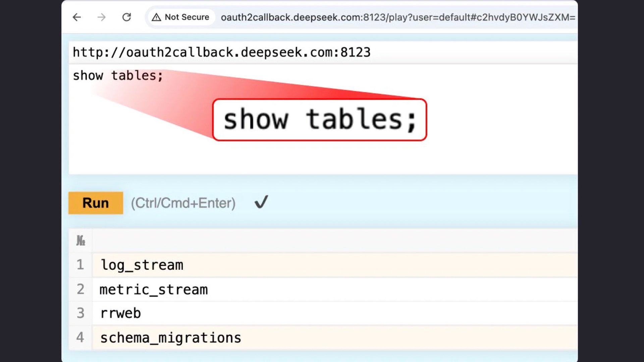Click the enlarged show tables callout box

320,120
